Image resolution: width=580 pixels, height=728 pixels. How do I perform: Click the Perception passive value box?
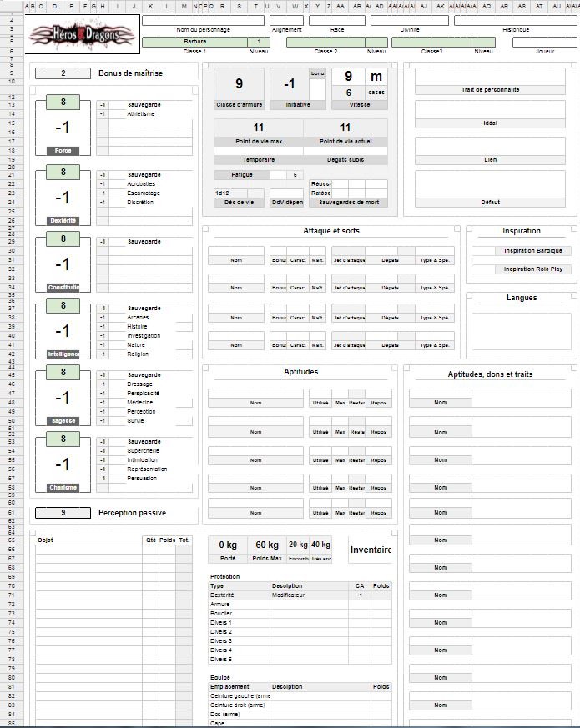pyautogui.click(x=63, y=513)
